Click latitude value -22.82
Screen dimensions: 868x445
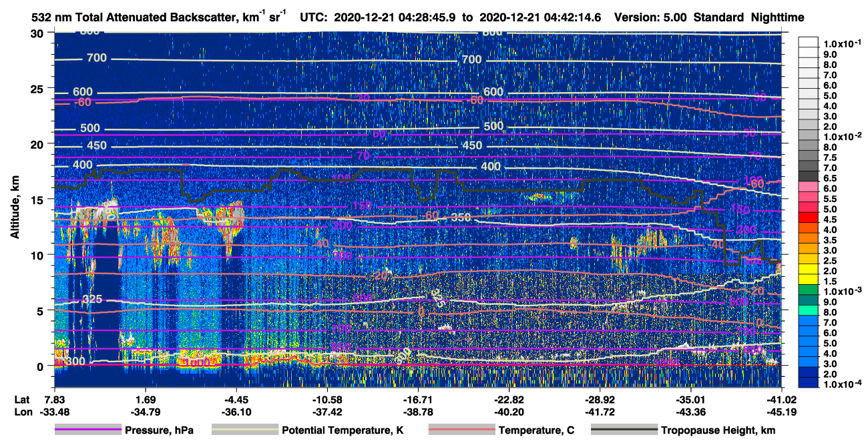[x=509, y=400]
